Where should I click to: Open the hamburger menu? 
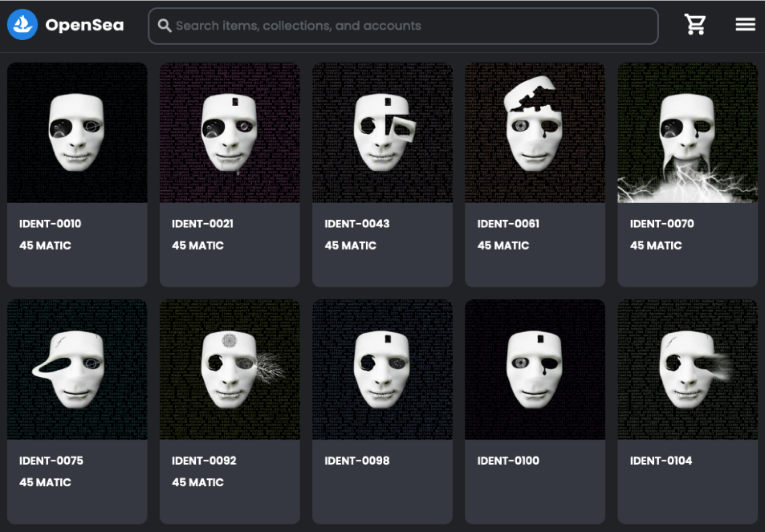[x=745, y=25]
